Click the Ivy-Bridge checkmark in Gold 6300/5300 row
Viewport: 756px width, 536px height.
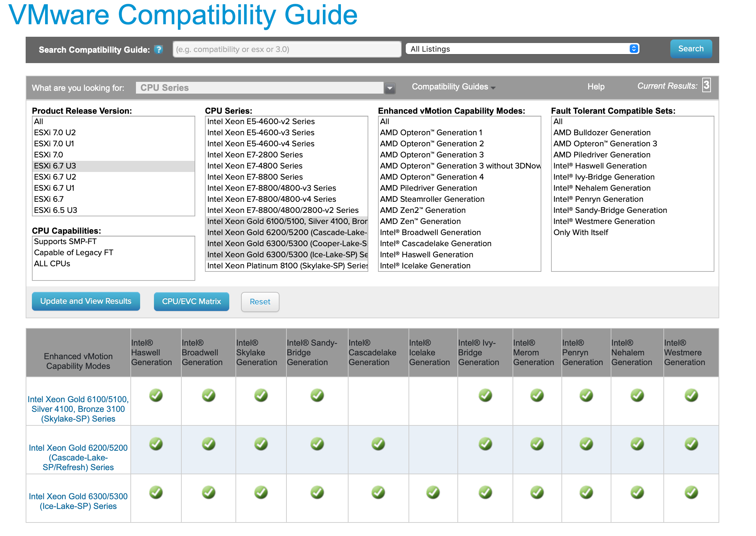click(x=486, y=492)
